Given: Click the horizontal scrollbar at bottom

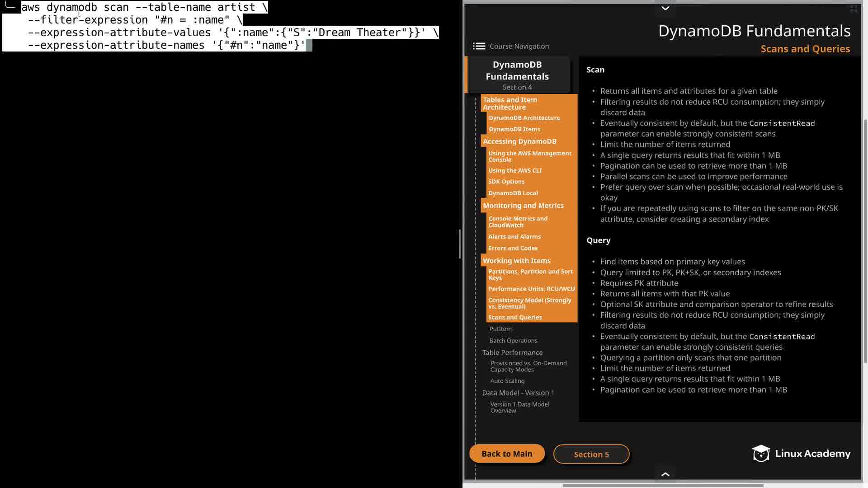Looking at the screenshot, I should (662, 486).
